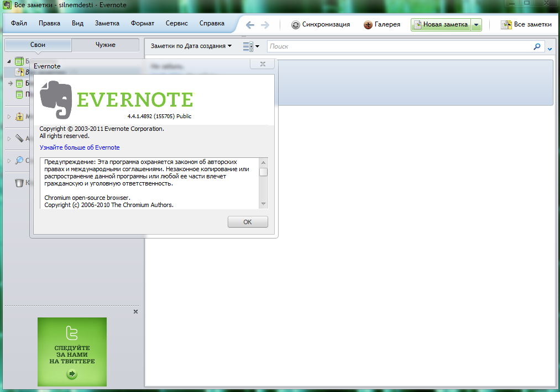This screenshot has height=392, width=560.
Task: Expand the tags section triangle
Action: [x=9, y=116]
